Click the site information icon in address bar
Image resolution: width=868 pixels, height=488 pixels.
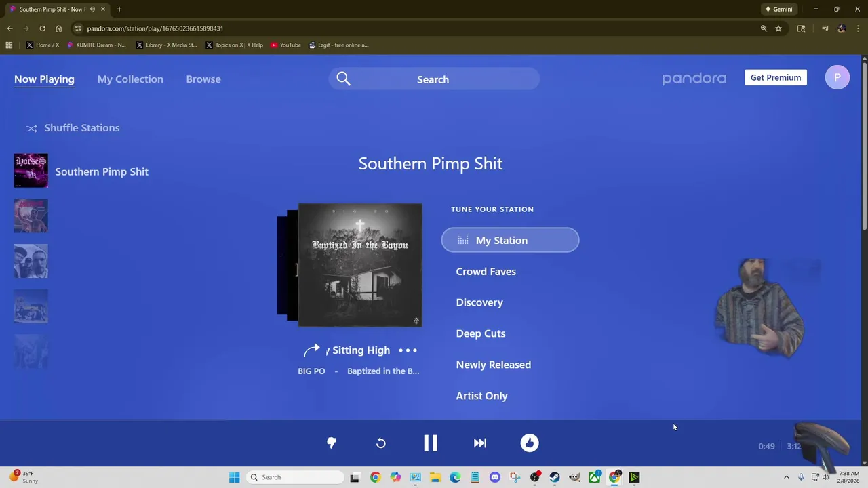pos(79,28)
